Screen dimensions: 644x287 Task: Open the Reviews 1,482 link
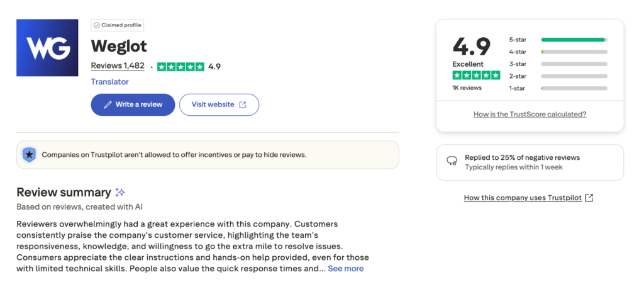click(x=118, y=66)
